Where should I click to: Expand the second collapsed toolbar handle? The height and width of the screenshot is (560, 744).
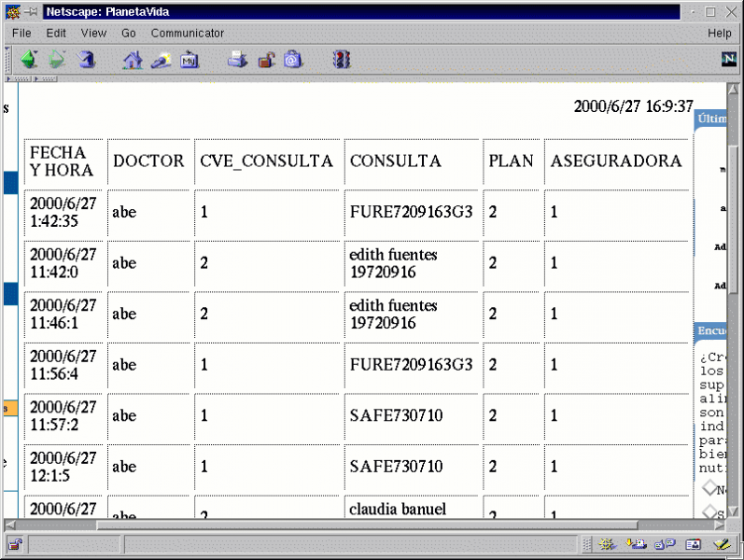pyautogui.click(x=46, y=79)
